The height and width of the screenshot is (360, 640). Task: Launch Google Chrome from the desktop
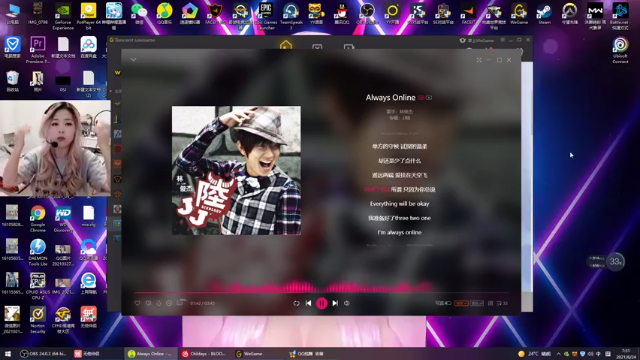click(38, 219)
